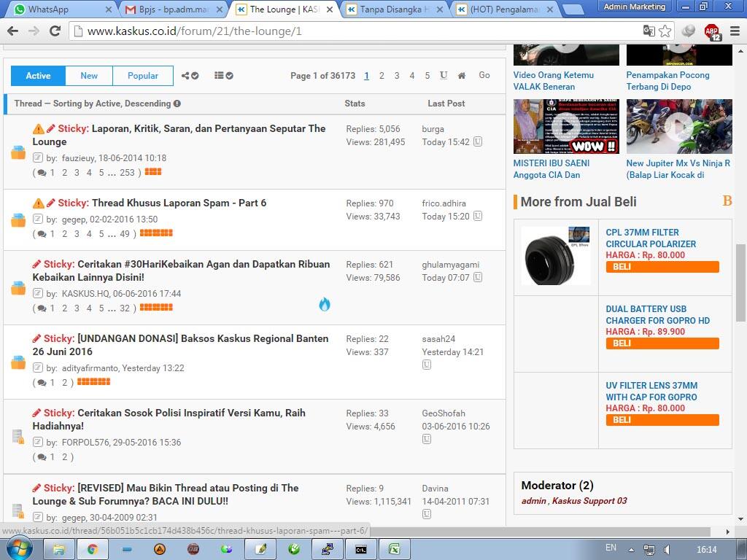Open Command Prompt from the taskbar
This screenshot has width=747, height=560.
point(360,550)
